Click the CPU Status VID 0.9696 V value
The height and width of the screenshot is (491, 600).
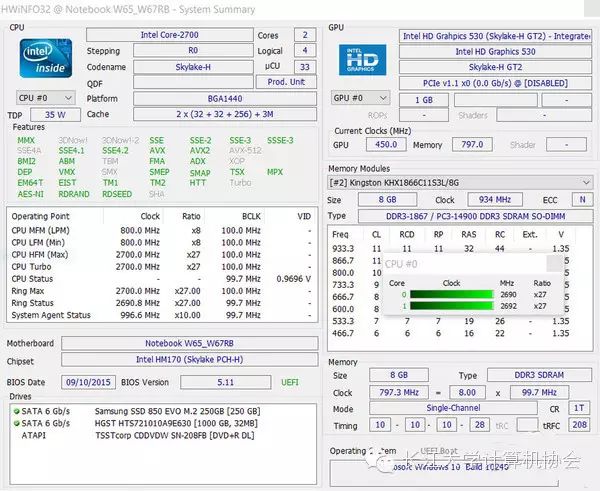click(x=293, y=279)
